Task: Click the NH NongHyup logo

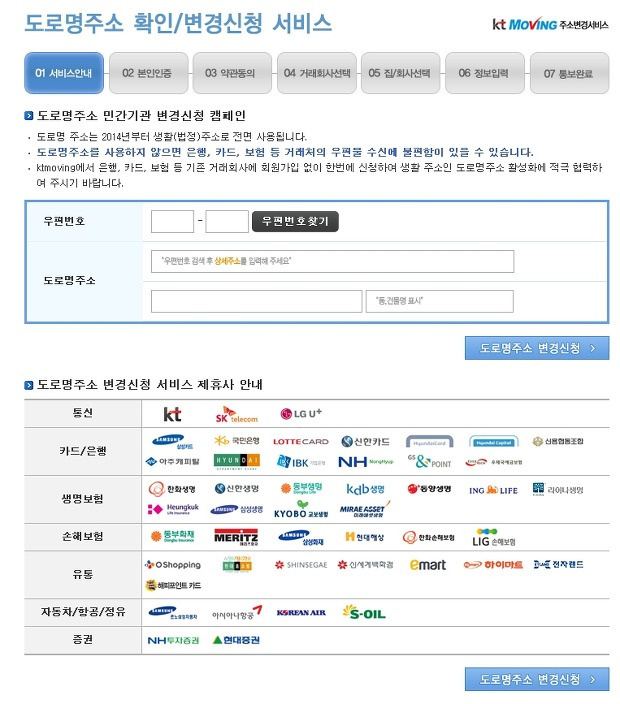Action: (365, 462)
